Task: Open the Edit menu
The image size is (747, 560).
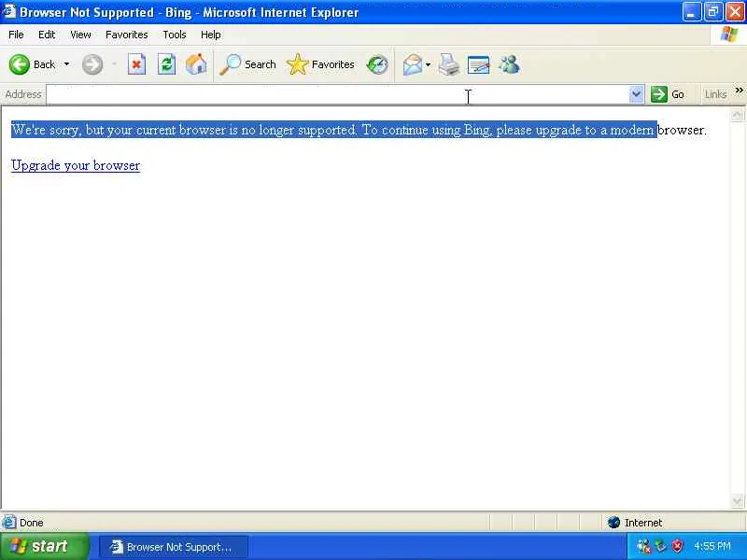Action: click(47, 35)
